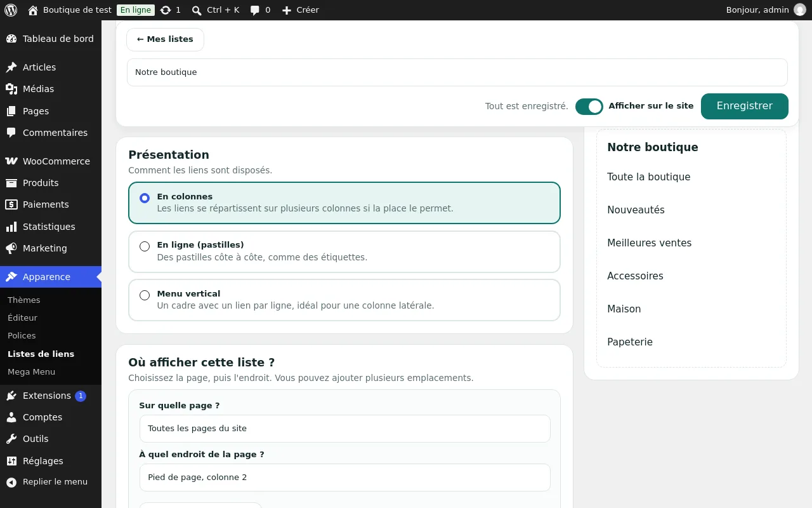
Task: Open the Éditeur submenu item
Action: click(23, 317)
